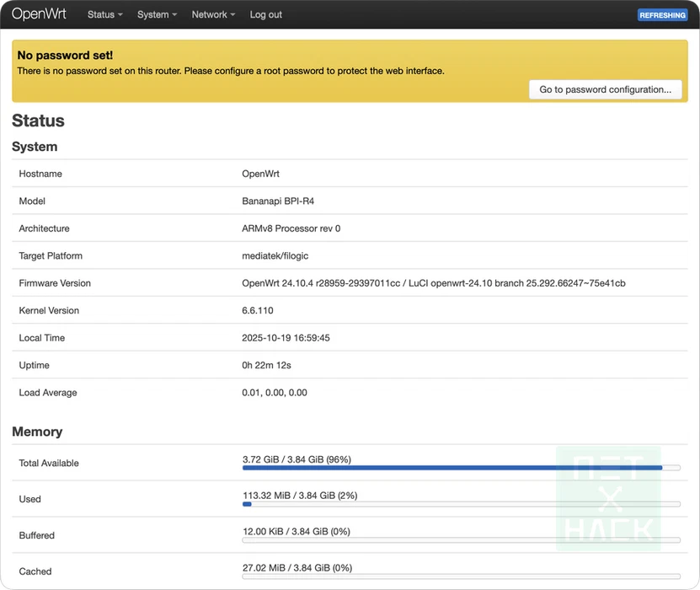Image resolution: width=700 pixels, height=590 pixels.
Task: Open the Network dropdown menu
Action: (212, 15)
